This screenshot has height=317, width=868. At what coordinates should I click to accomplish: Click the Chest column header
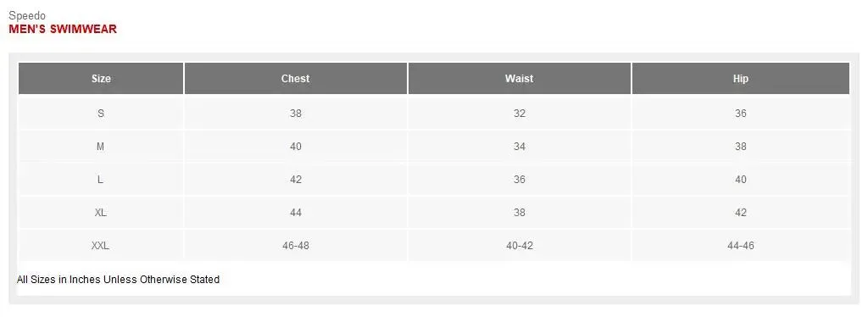click(x=296, y=79)
